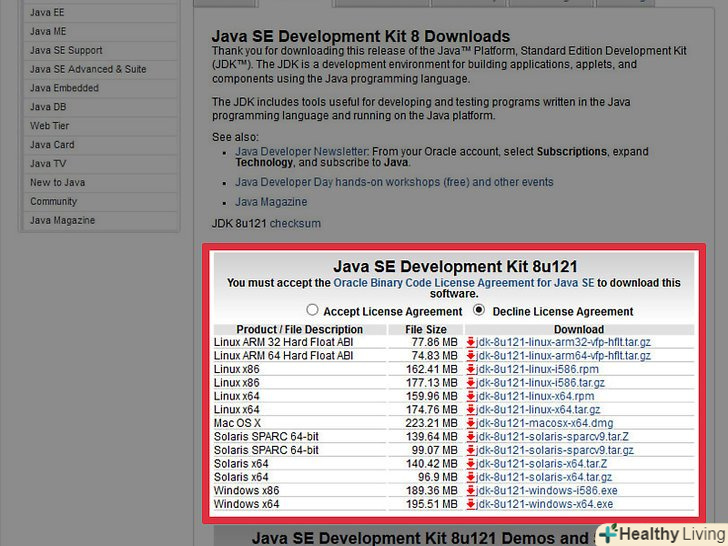Select Decline License Agreement radio button
The image size is (728, 546).
(479, 310)
